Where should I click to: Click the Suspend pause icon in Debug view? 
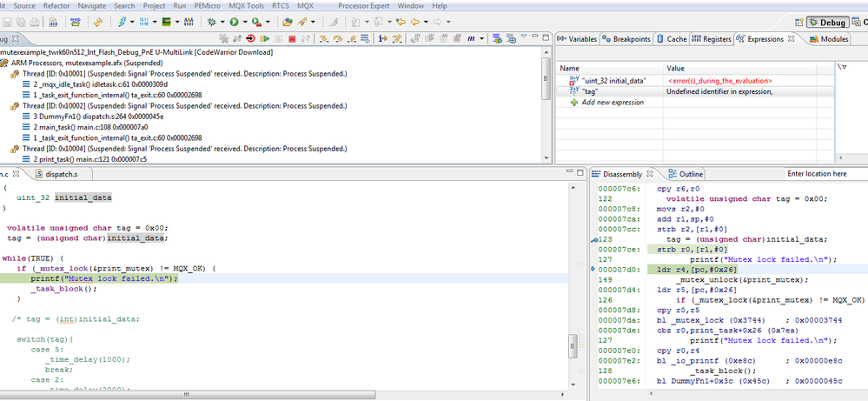point(278,39)
